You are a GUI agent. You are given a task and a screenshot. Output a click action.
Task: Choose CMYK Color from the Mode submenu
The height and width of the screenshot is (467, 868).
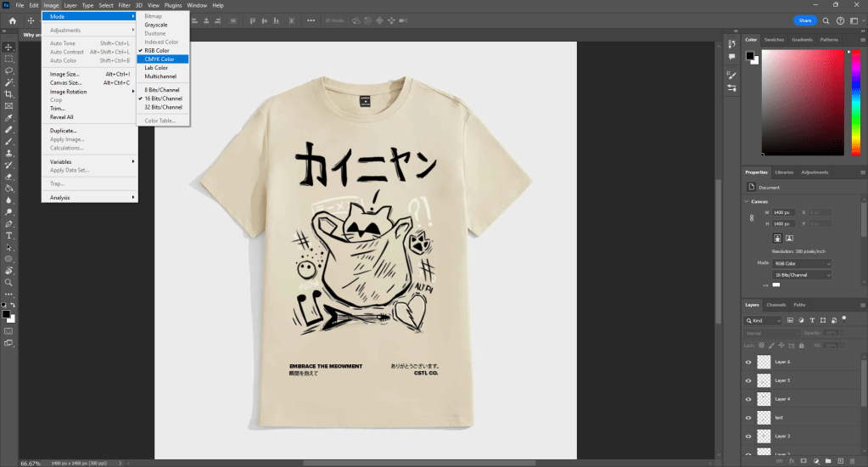pos(160,59)
